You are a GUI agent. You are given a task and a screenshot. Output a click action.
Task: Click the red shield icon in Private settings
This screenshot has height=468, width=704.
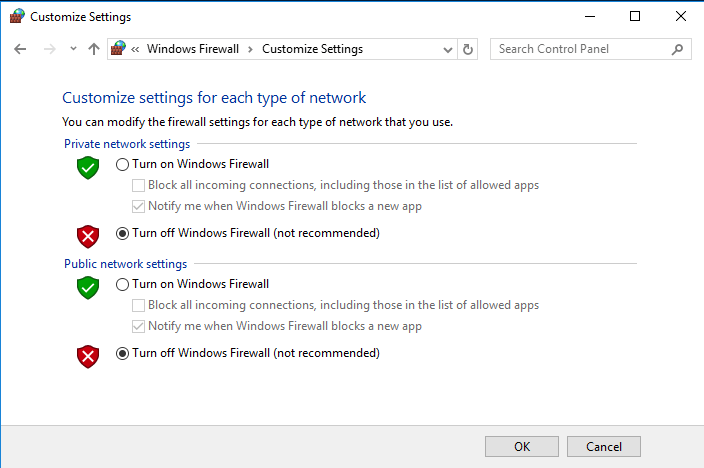point(88,237)
